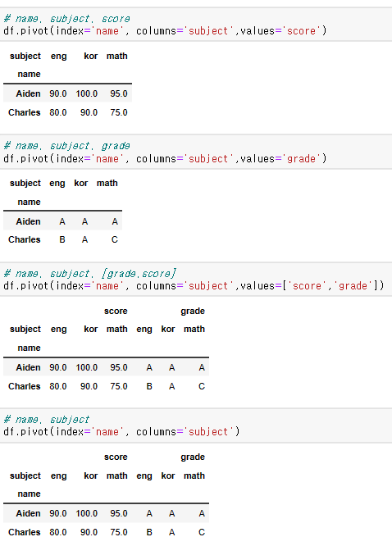Click Aiden's 100.0 in third output table
This screenshot has width=392, height=546.
87,367
